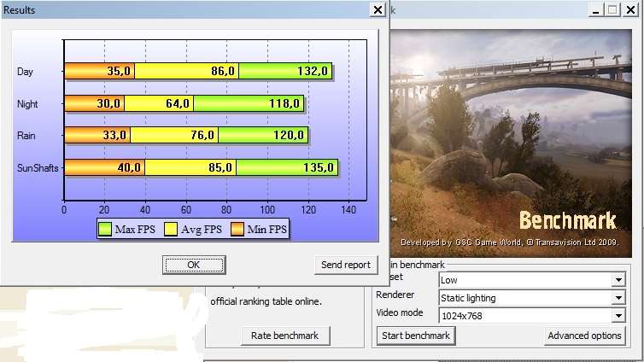Open the preset dropdown showing Low
The image size is (644, 362).
(x=532, y=280)
